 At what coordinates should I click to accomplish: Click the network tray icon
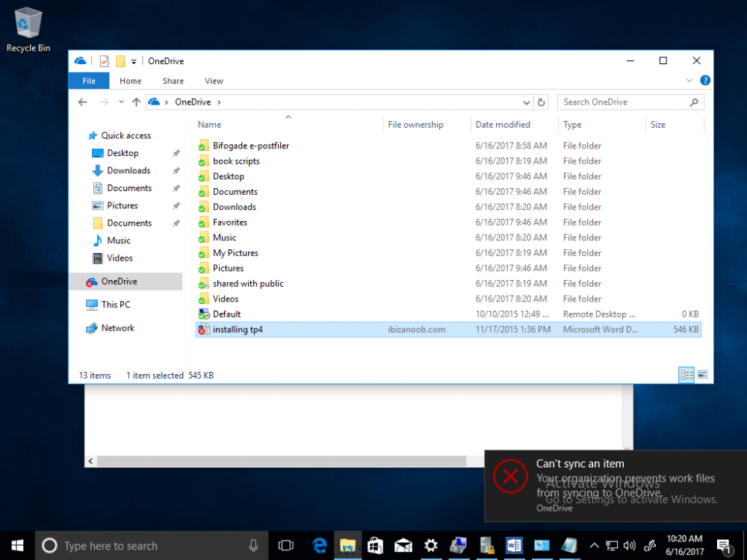612,546
